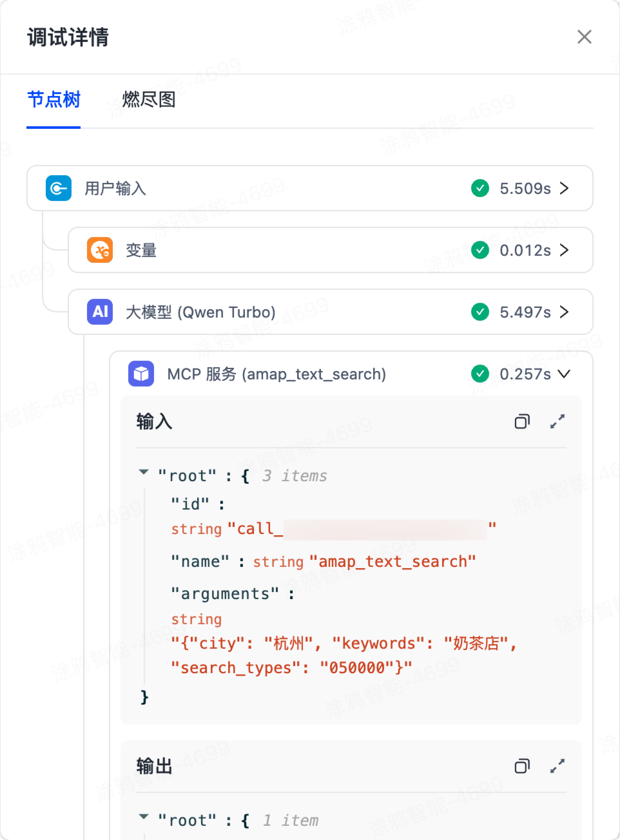Click the MCP service cube icon
620x840 pixels.
tap(141, 374)
